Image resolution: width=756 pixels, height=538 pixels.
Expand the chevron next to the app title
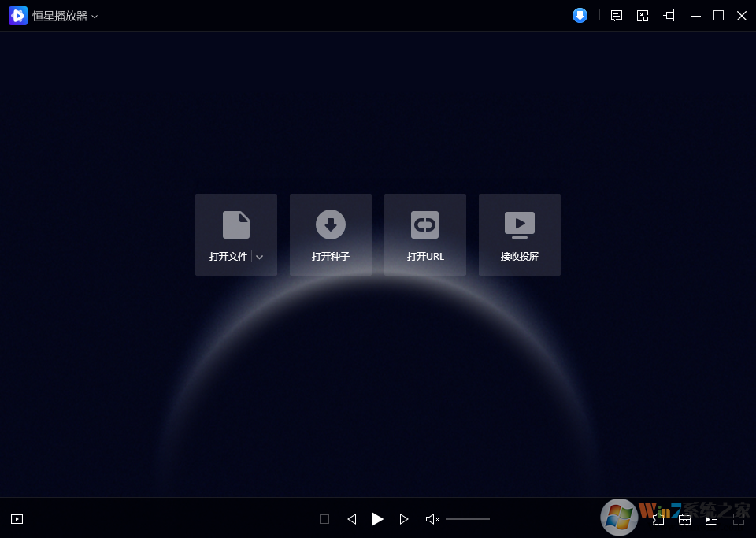(94, 17)
